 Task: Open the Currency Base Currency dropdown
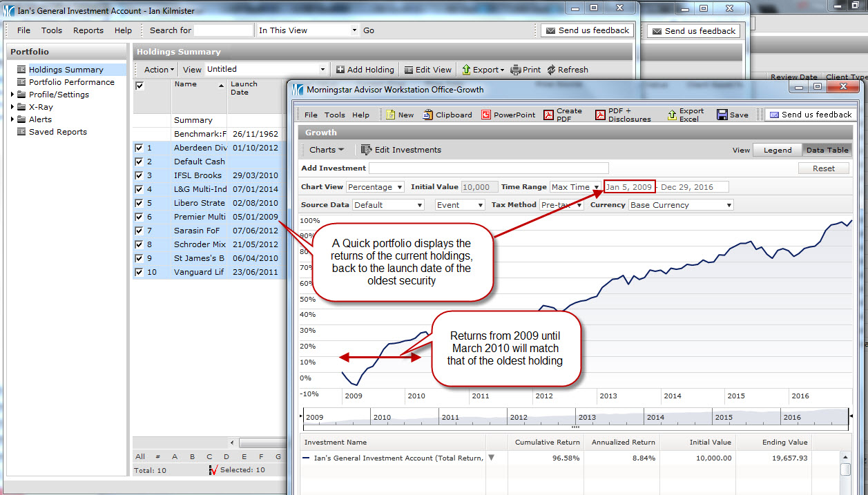point(680,205)
